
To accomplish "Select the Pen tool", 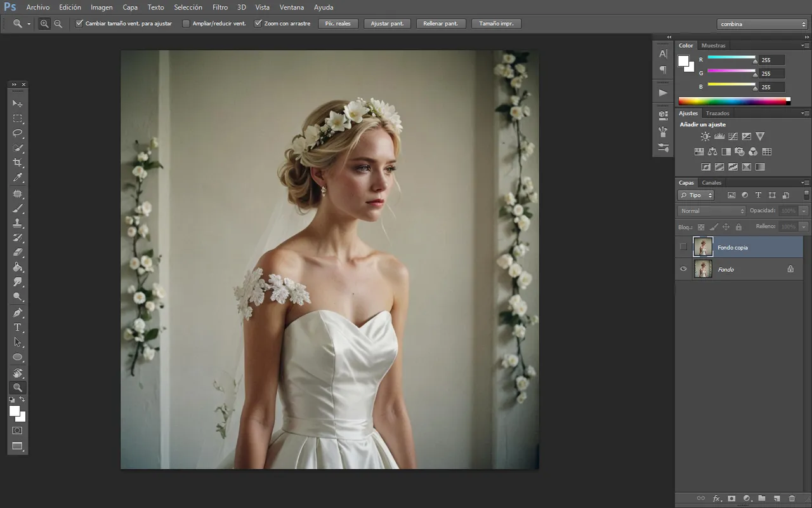I will [x=18, y=312].
